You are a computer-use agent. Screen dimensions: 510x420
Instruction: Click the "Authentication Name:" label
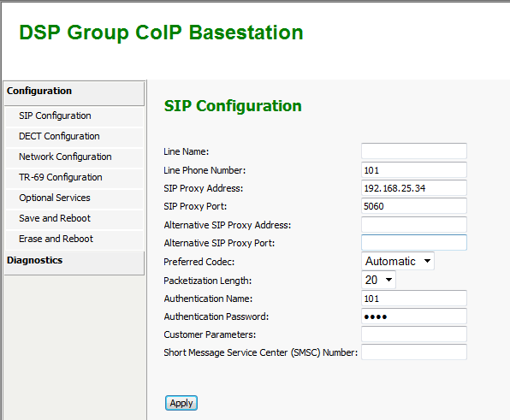[x=208, y=299]
